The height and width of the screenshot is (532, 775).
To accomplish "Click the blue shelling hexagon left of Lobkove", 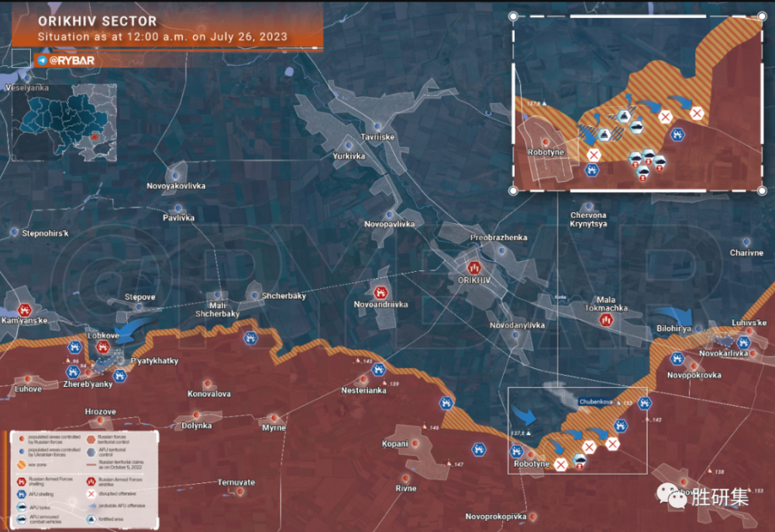I will (75, 347).
